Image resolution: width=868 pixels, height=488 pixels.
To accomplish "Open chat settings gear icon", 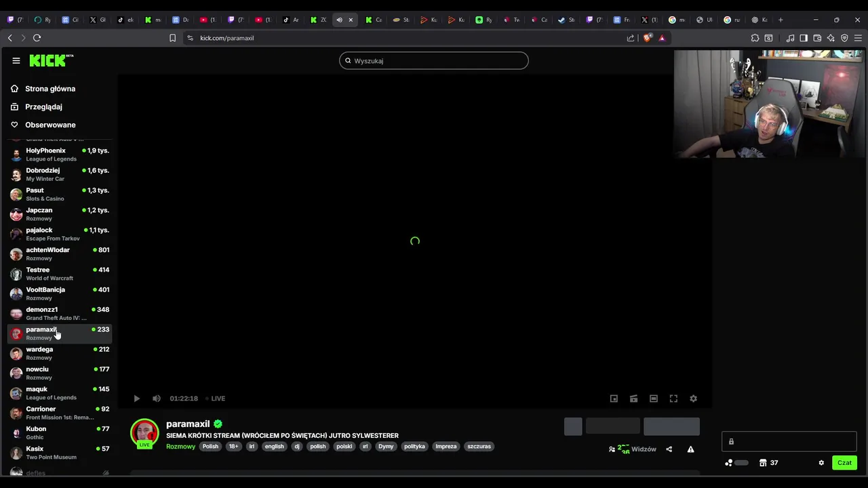I will tap(821, 463).
